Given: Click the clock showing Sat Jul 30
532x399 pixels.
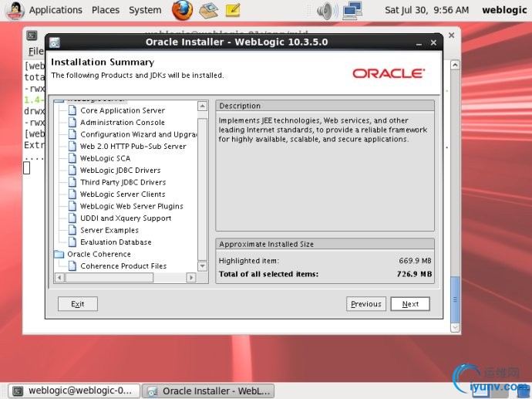Looking at the screenshot, I should (426, 10).
